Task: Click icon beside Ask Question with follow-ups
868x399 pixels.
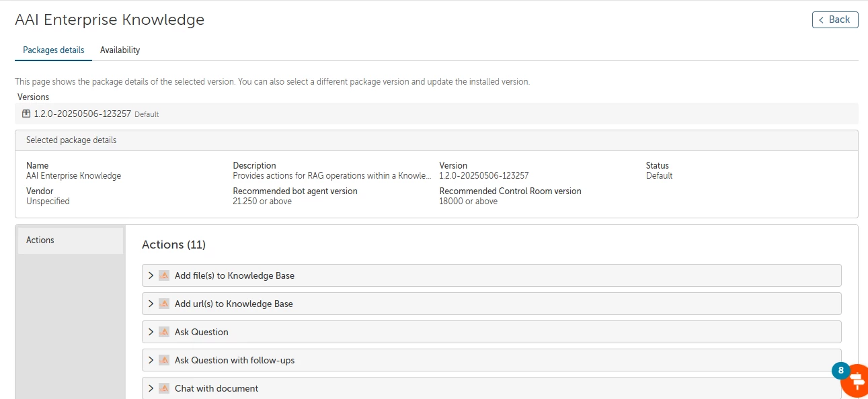Action: click(x=164, y=360)
